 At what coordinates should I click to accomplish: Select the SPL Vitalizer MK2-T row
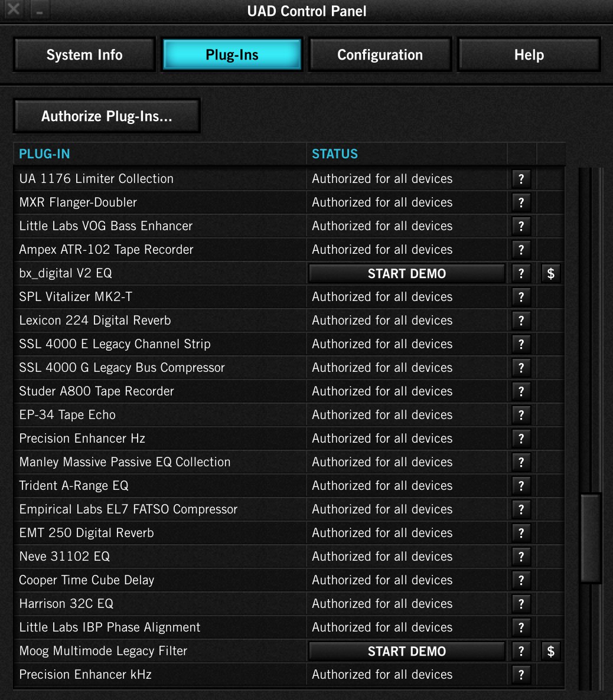(289, 297)
